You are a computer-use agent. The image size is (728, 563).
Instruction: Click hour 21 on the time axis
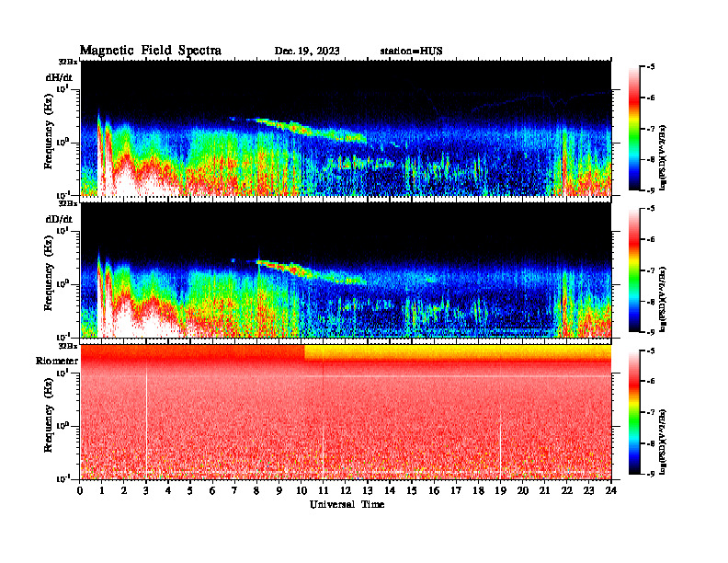[544, 490]
